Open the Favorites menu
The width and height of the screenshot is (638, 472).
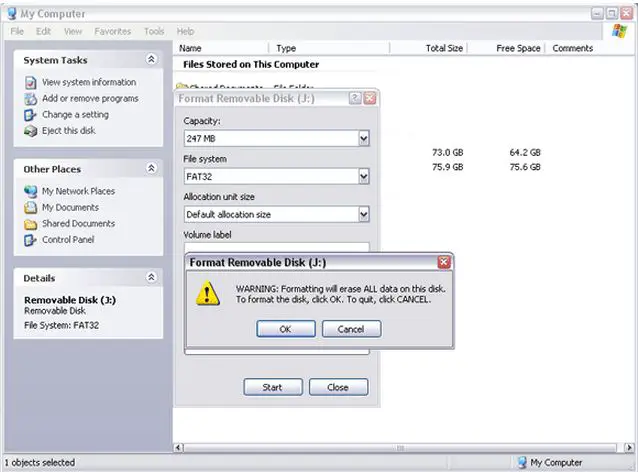113,31
